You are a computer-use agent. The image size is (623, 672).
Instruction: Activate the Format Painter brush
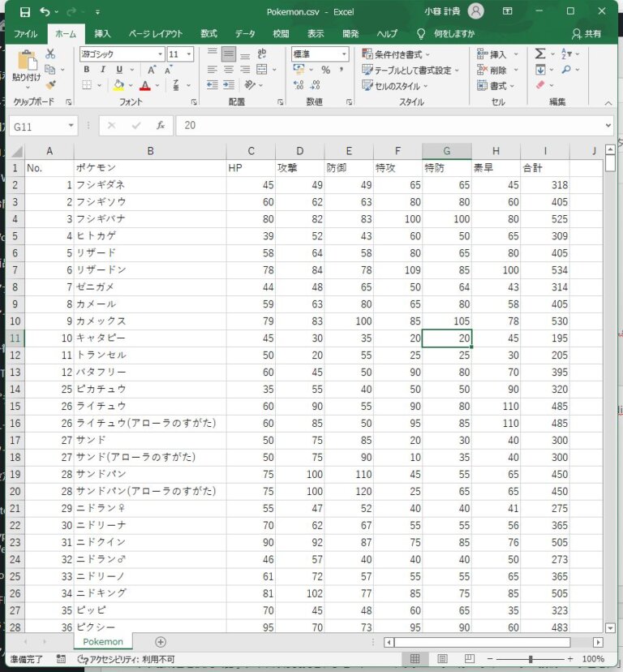[50, 85]
